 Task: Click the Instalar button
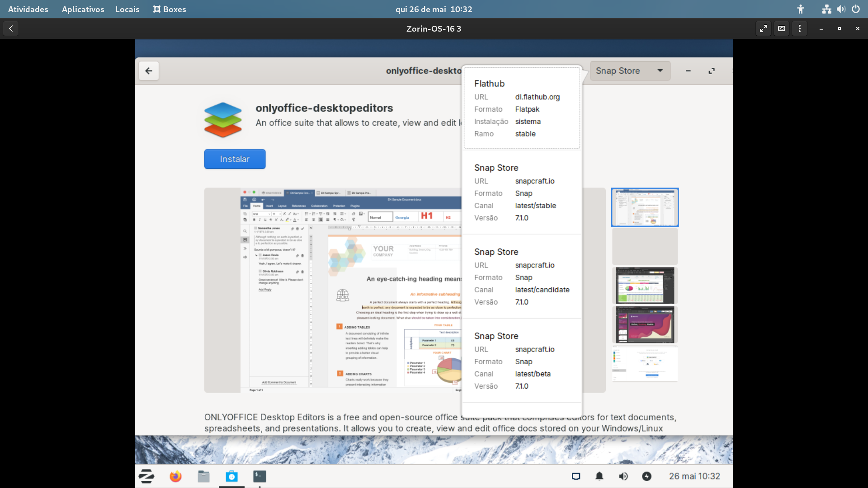[x=235, y=159]
